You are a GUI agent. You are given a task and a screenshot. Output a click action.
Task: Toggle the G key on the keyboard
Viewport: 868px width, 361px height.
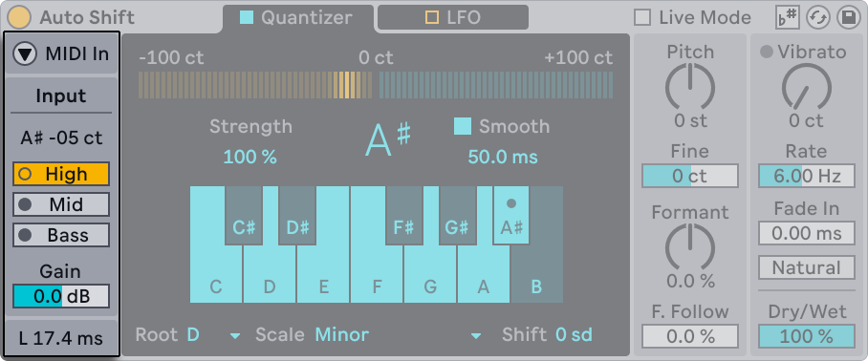click(430, 274)
